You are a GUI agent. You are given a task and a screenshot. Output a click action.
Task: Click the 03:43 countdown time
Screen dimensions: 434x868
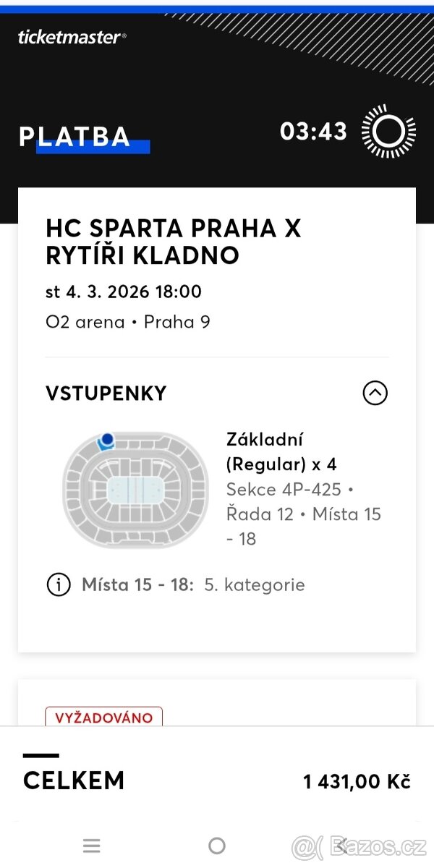(313, 132)
